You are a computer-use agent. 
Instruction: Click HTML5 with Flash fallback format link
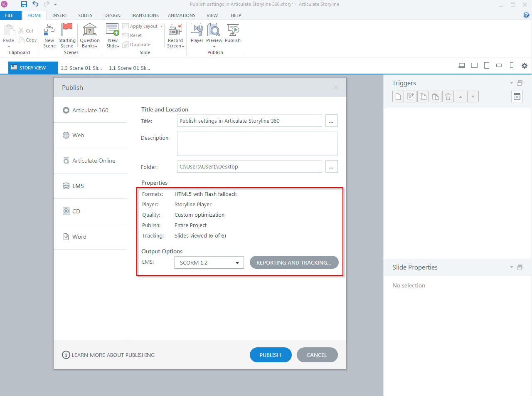206,194
